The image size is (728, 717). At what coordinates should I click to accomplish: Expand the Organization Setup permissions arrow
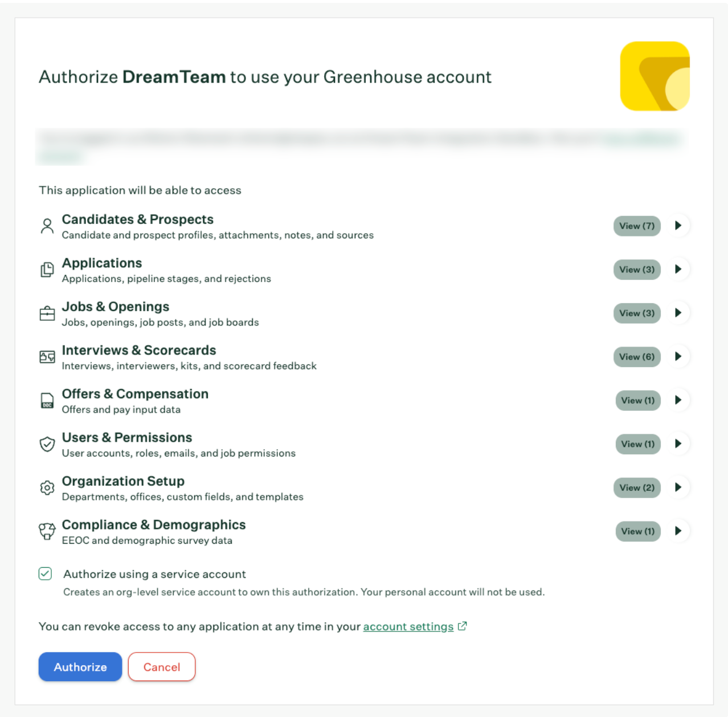pos(678,487)
